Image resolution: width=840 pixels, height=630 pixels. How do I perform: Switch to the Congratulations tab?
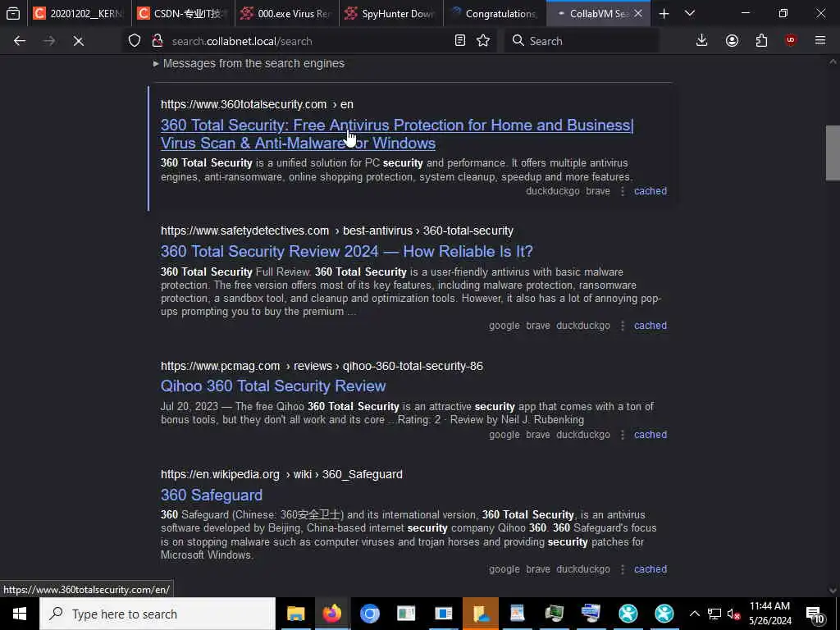click(495, 14)
